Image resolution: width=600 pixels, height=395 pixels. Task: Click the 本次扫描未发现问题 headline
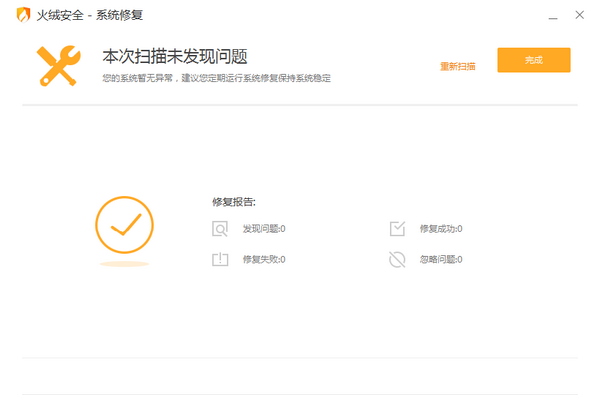coord(175,57)
